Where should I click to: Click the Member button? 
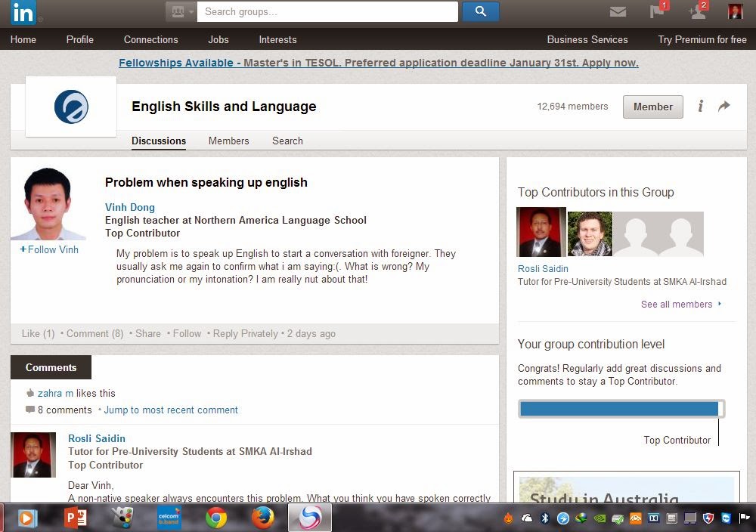click(x=653, y=107)
